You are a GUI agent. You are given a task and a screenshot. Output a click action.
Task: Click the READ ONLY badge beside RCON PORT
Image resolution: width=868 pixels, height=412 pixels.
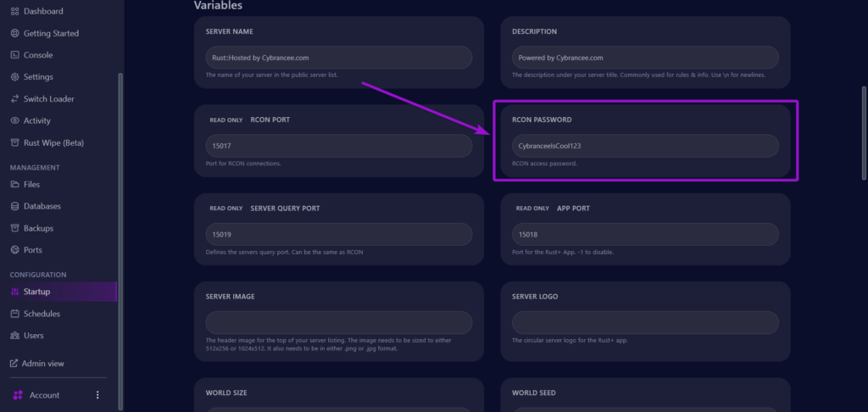[225, 120]
